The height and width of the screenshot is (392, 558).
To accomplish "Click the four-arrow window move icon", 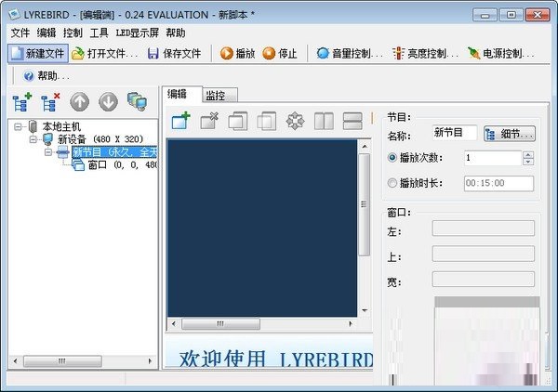I will (295, 121).
